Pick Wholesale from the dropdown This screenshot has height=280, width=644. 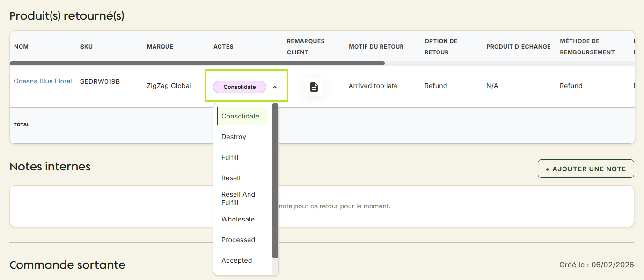point(242,219)
